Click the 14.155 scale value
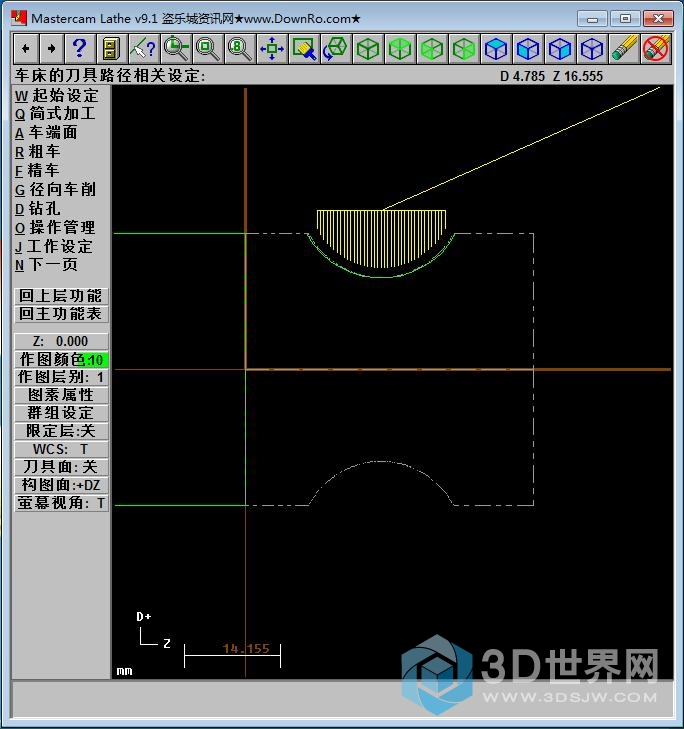 point(246,649)
